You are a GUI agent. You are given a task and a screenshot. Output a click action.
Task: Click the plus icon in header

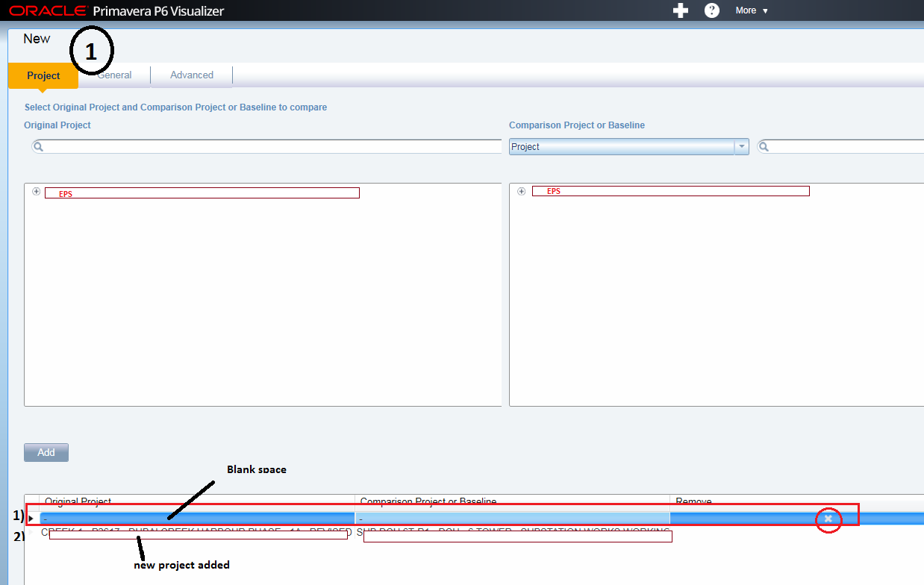tap(680, 10)
